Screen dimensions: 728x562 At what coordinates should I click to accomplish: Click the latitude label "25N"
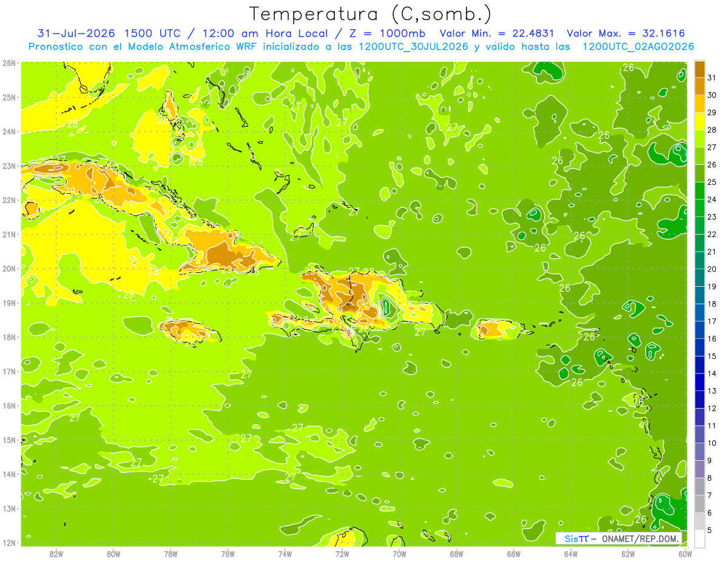click(9, 97)
